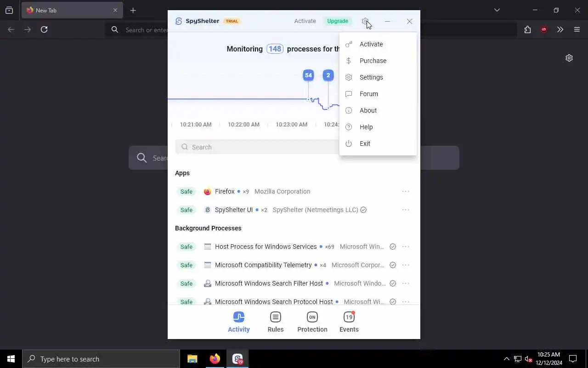Switch to the Protection tab

312,322
